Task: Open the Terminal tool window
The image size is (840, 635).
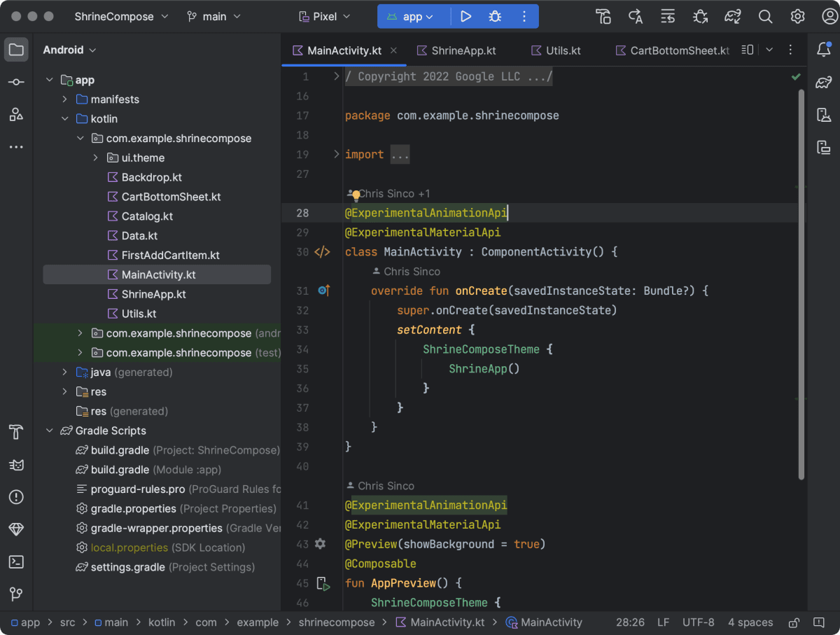Action: pos(16,561)
